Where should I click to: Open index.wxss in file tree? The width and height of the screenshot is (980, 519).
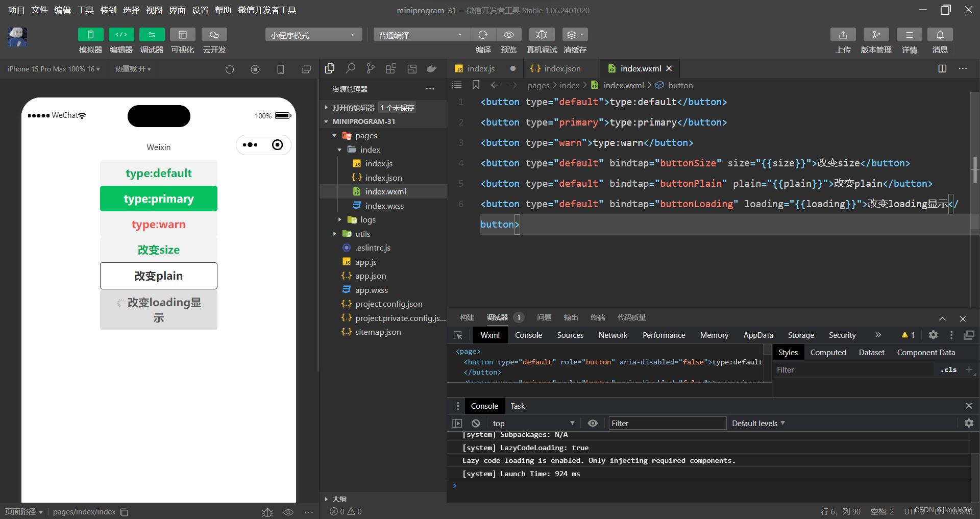point(384,206)
